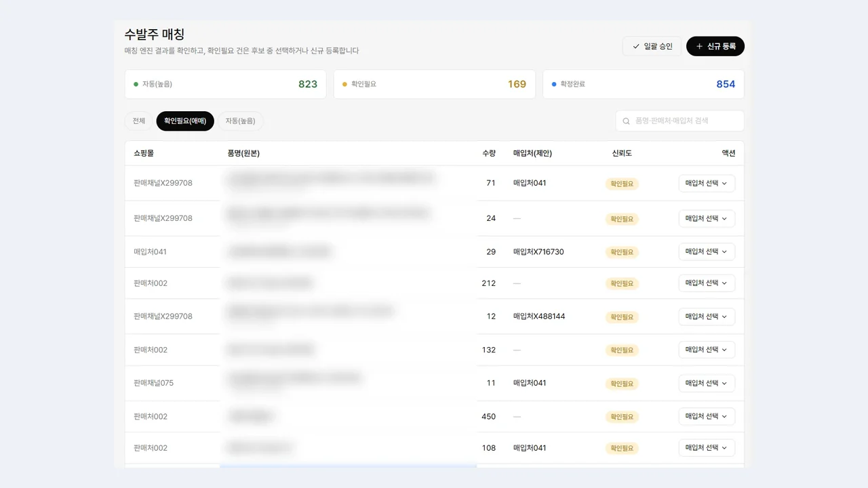The width and height of the screenshot is (868, 488).
Task: Open the 자동(높음) 823 summary card
Action: 225,84
